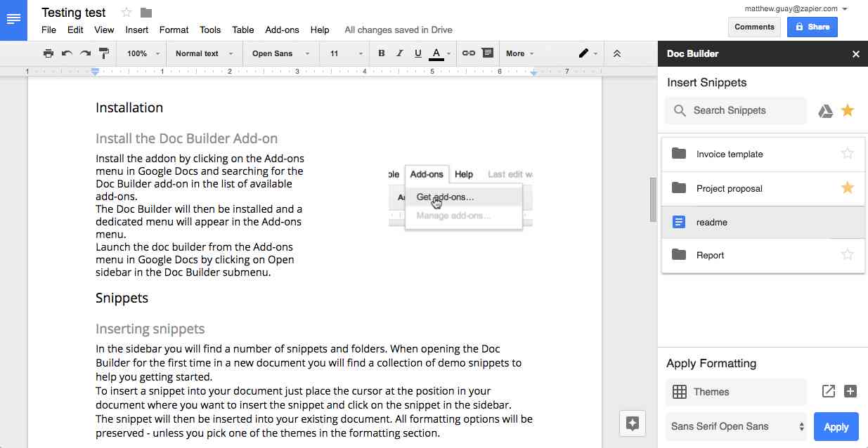
Task: Unstar the Project proposal folder
Action: [848, 187]
